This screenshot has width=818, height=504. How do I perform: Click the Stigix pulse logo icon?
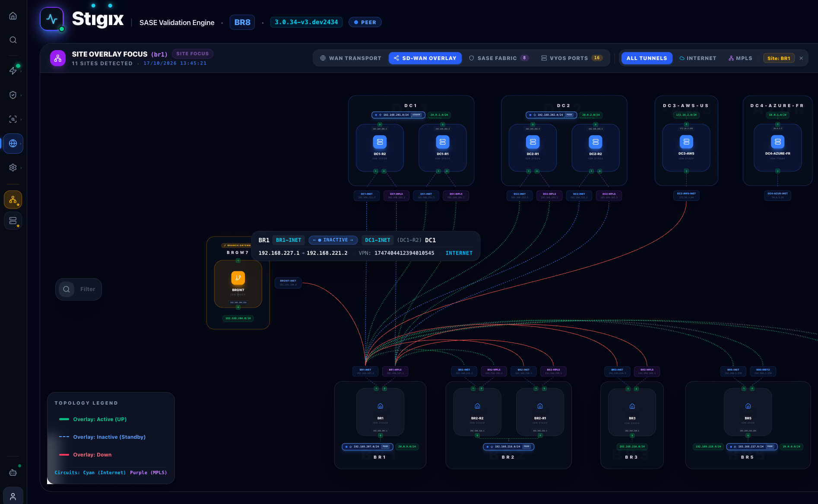coord(52,19)
